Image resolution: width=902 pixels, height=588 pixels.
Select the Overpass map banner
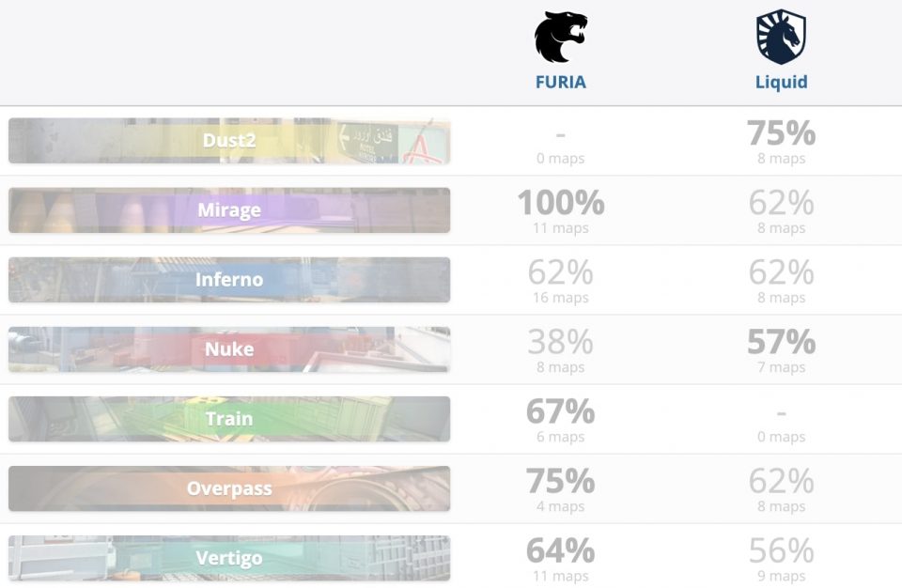(x=229, y=488)
